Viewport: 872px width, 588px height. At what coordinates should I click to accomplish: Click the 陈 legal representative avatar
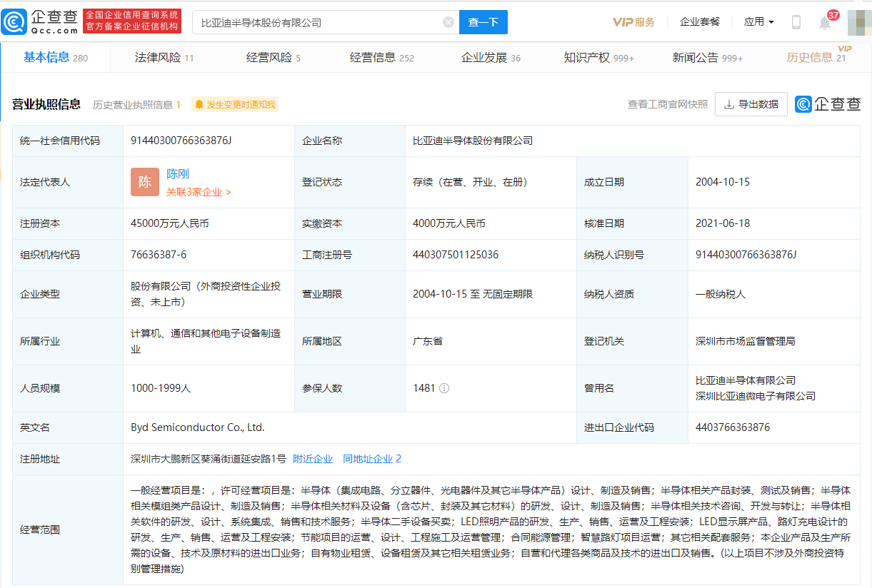click(x=145, y=182)
